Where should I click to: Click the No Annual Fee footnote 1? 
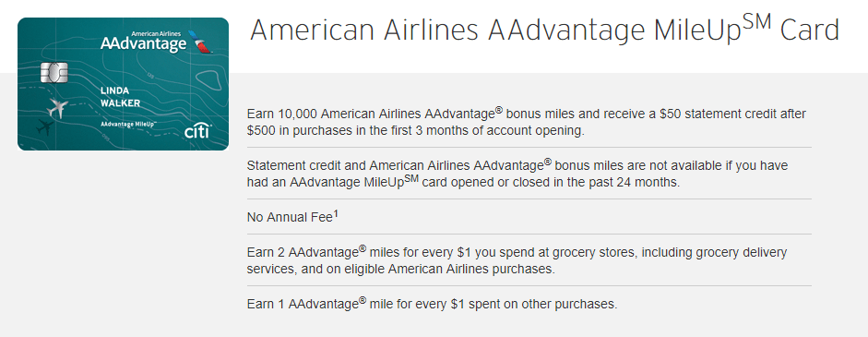click(x=336, y=214)
